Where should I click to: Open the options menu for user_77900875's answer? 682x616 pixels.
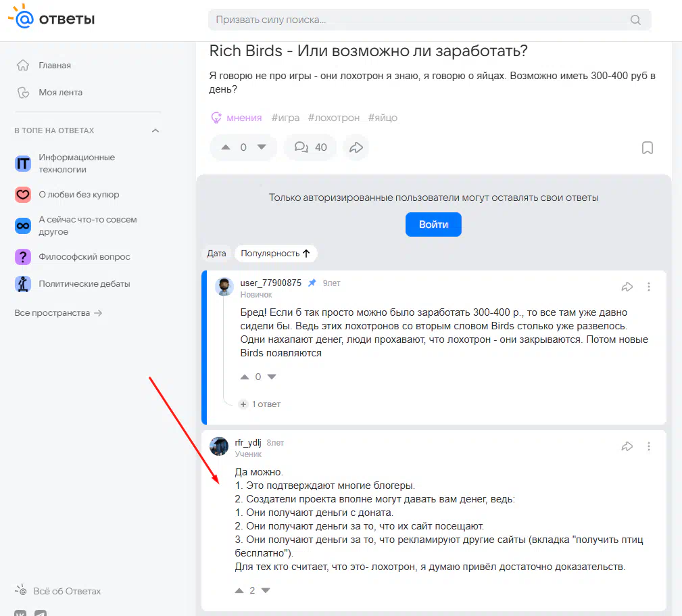pos(648,287)
